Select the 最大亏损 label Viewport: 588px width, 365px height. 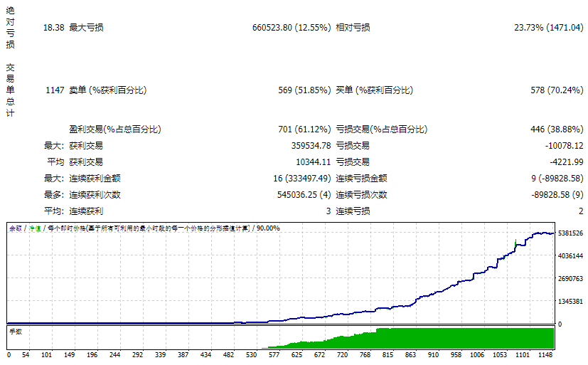pyautogui.click(x=86, y=27)
